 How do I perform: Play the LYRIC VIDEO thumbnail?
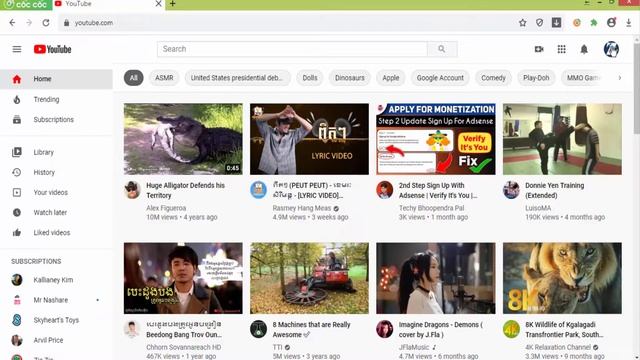[309, 139]
